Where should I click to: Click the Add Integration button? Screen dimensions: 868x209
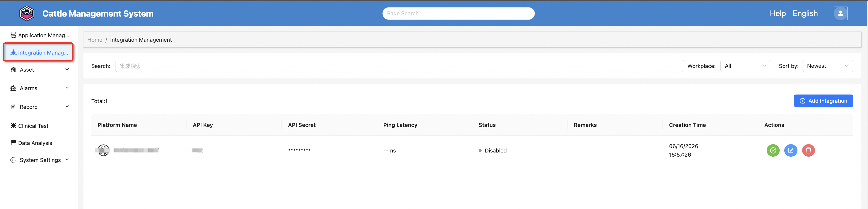pyautogui.click(x=823, y=101)
